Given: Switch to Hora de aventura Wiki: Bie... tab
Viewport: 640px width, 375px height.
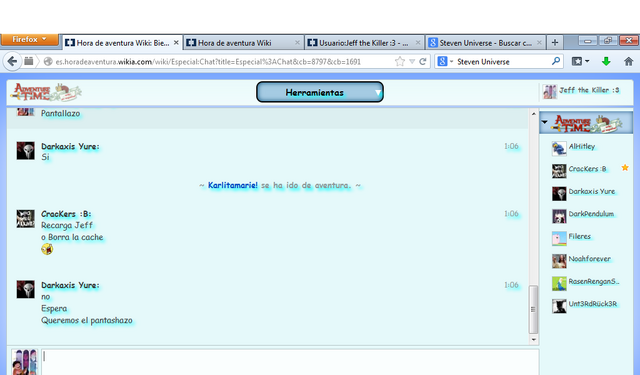Looking at the screenshot, I should [x=122, y=42].
